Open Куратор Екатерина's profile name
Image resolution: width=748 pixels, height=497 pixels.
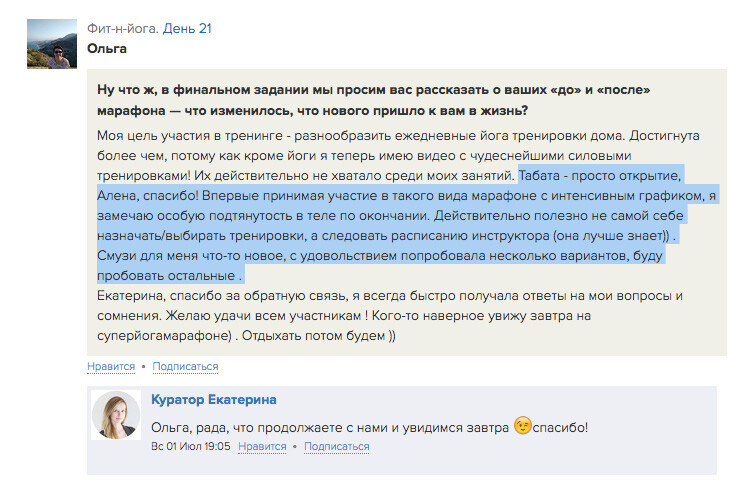214,400
